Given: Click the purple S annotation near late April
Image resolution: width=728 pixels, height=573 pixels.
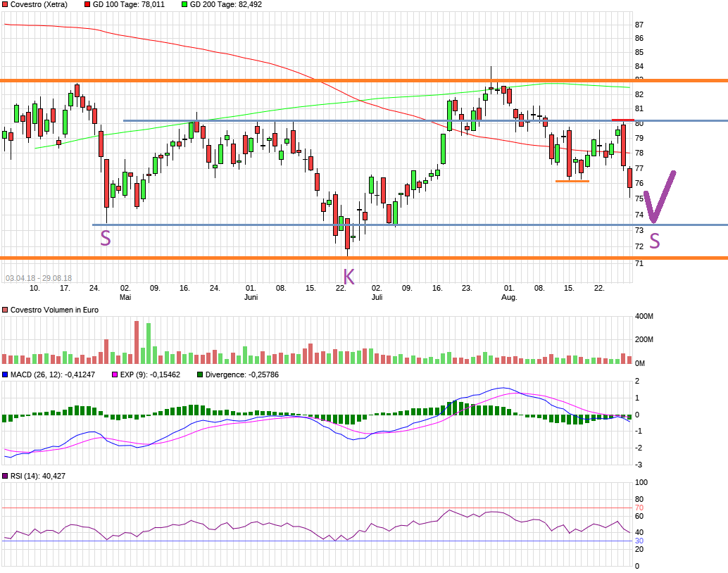Looking at the screenshot, I should tap(106, 238).
